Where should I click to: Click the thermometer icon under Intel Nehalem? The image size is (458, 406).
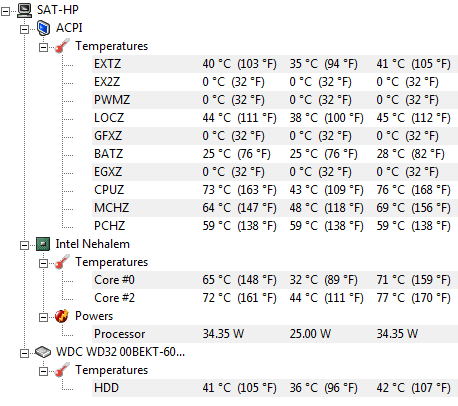62,262
